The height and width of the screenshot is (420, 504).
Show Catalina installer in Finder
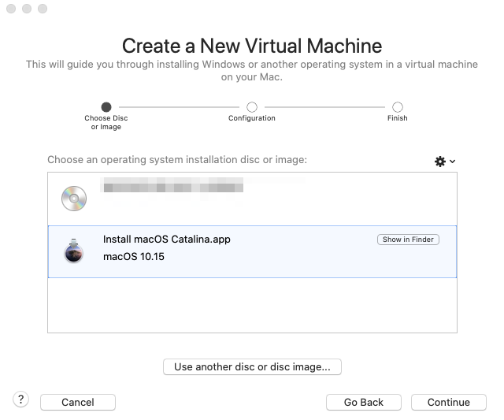(408, 240)
